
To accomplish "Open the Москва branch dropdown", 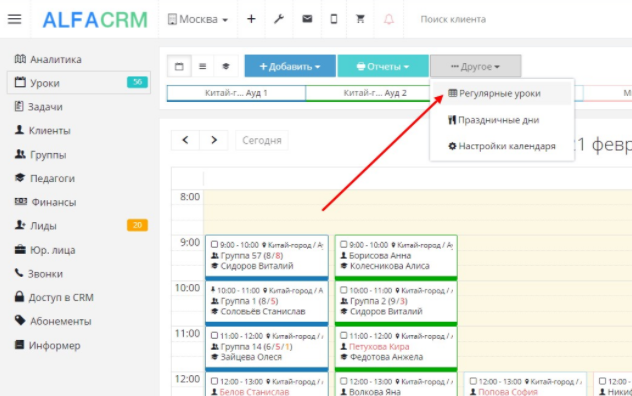I will coord(198,19).
